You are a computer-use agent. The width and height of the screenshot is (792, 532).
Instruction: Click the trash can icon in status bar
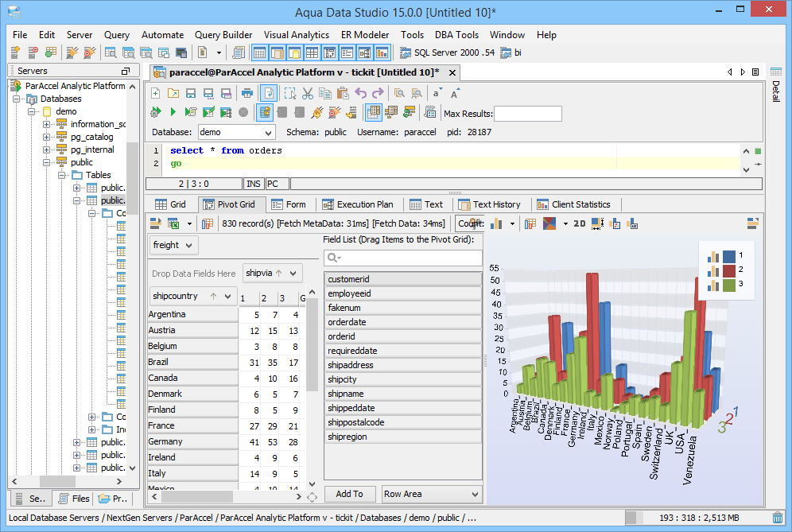pyautogui.click(x=778, y=518)
